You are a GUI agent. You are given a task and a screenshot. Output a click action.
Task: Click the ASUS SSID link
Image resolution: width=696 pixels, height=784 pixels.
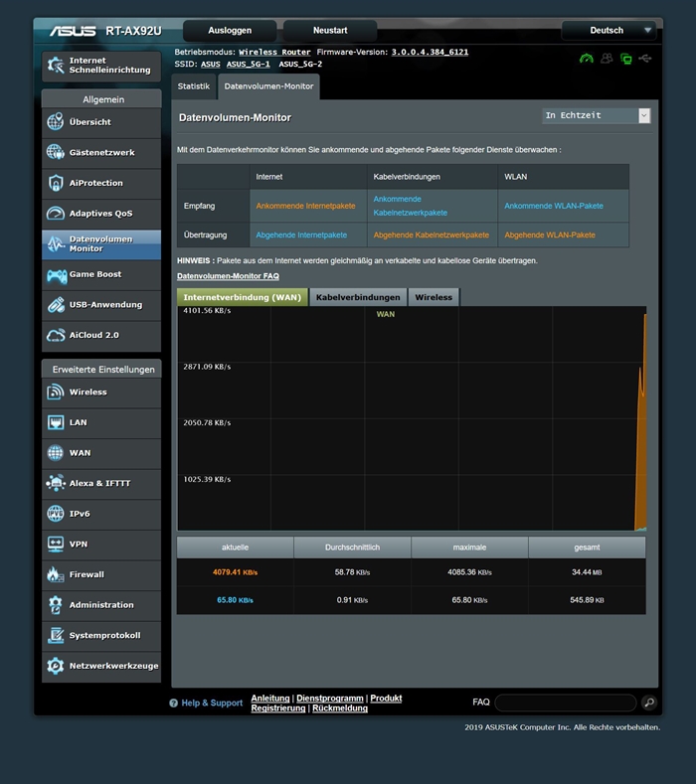click(211, 64)
